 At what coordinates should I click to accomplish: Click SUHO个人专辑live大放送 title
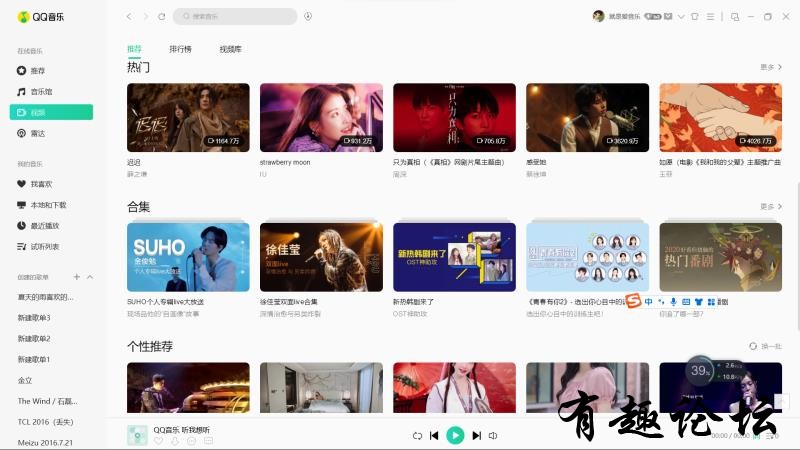tap(165, 302)
